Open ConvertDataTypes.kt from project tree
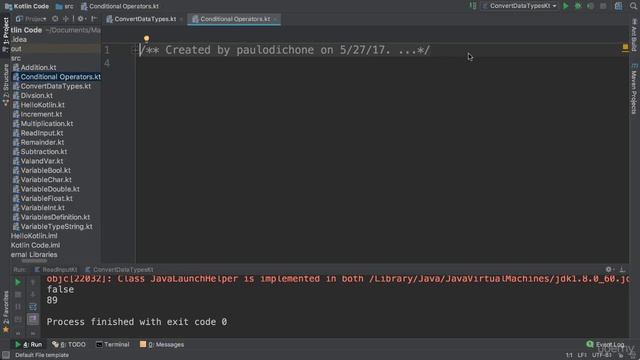This screenshot has width=640, height=360. pyautogui.click(x=56, y=86)
